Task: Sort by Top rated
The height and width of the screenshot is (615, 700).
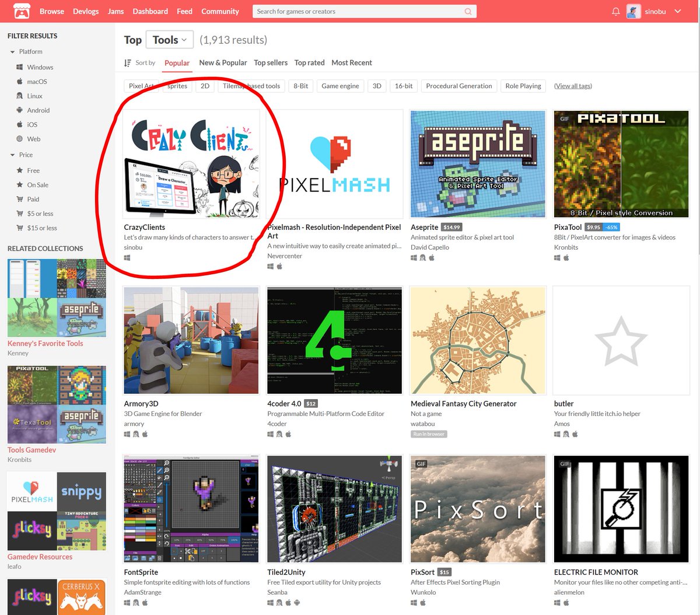Action: pyautogui.click(x=309, y=62)
